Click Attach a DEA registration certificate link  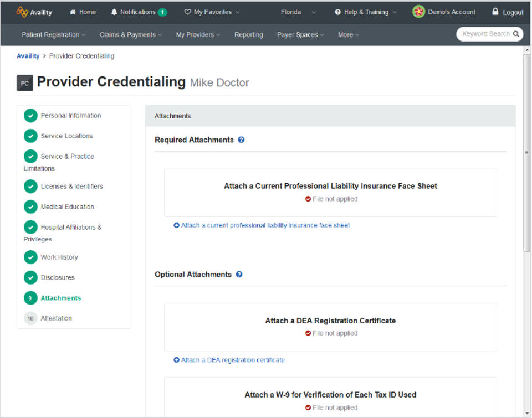pos(233,360)
